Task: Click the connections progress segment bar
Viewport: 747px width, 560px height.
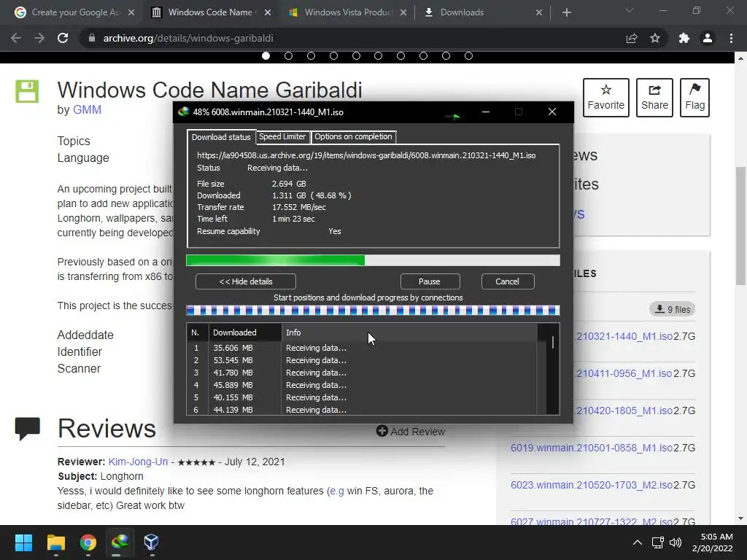Action: click(373, 311)
